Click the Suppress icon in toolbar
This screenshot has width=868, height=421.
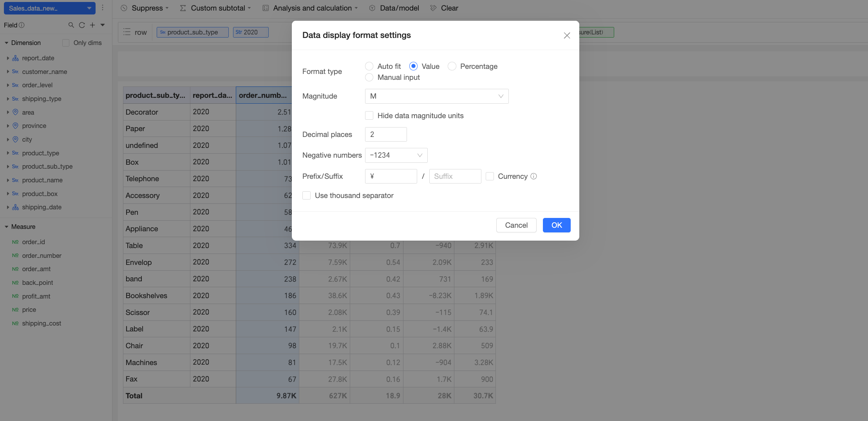pos(124,8)
